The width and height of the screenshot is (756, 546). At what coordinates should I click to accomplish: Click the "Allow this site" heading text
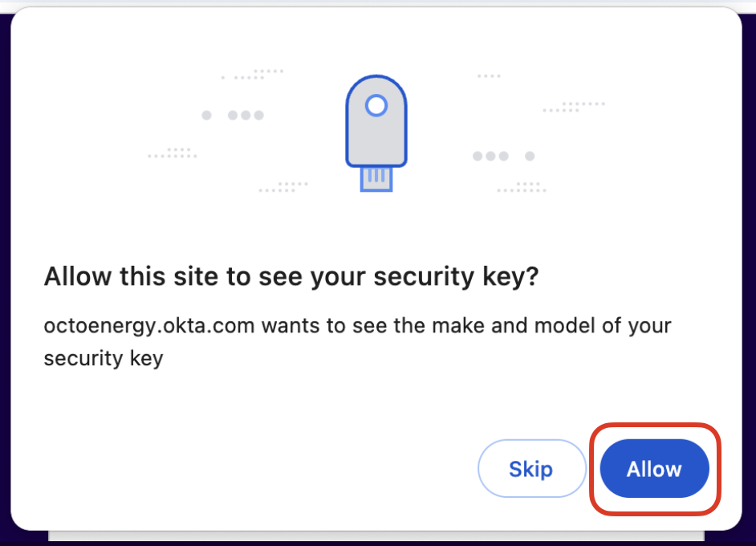[291, 277]
